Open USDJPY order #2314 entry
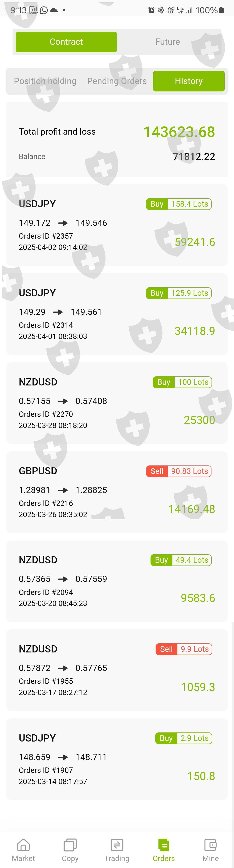 (117, 314)
